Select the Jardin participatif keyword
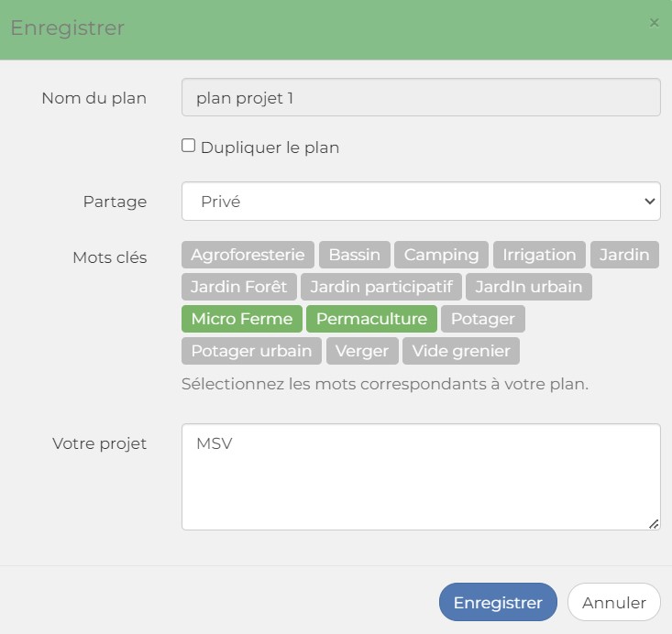 click(x=381, y=287)
